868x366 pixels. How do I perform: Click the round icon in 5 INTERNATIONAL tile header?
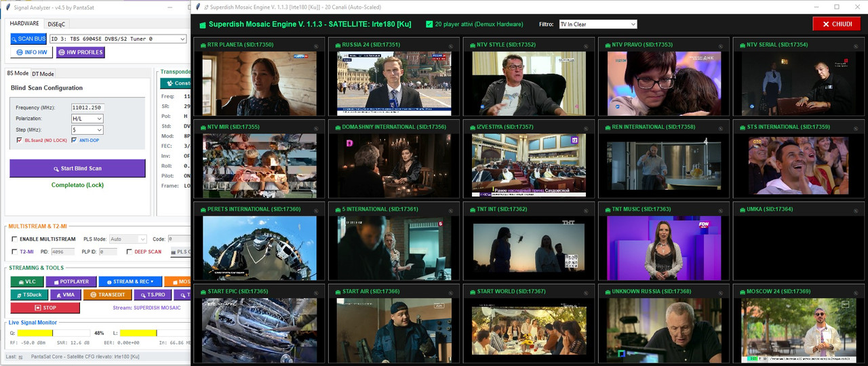tap(451, 211)
